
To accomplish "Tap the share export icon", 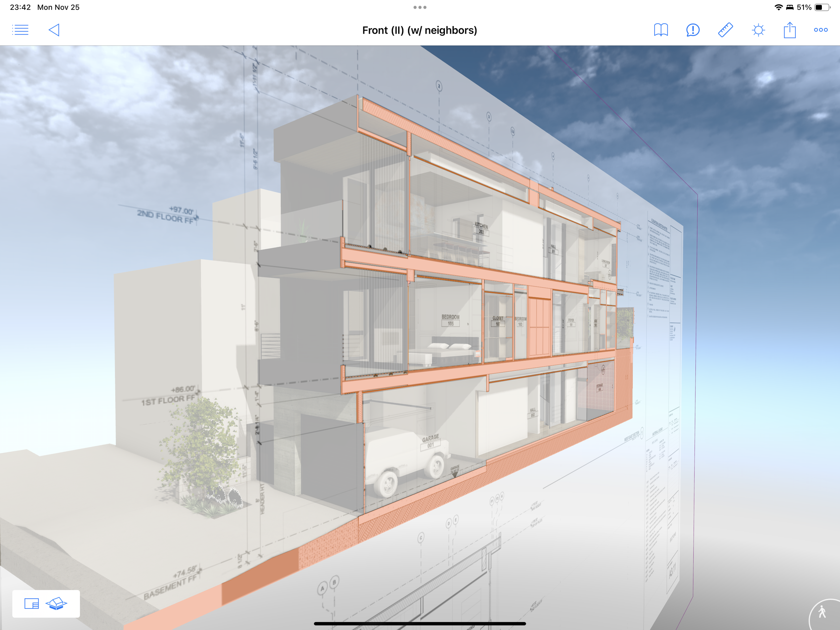I will pos(790,30).
